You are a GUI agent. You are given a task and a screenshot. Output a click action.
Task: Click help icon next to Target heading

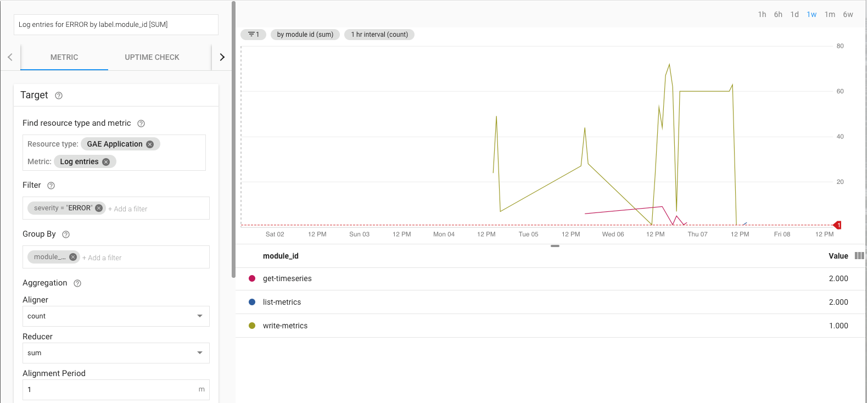(59, 96)
